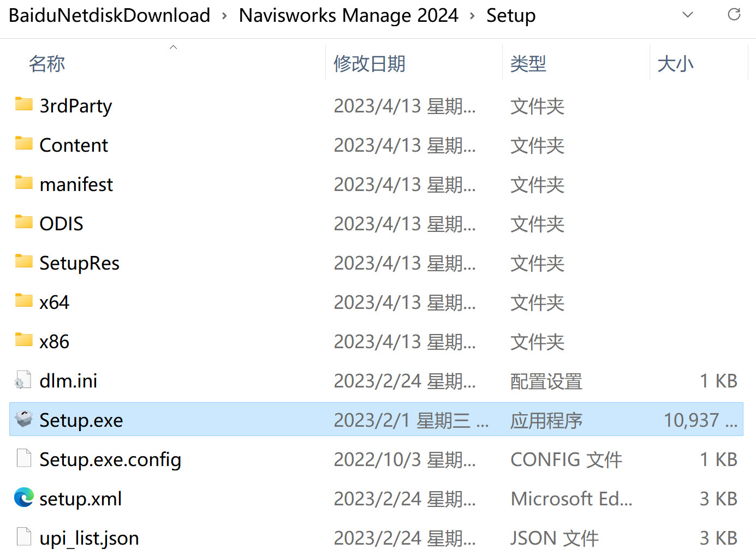The width and height of the screenshot is (756, 555).
Task: Sort by the 名称 column header
Action: pyautogui.click(x=47, y=64)
